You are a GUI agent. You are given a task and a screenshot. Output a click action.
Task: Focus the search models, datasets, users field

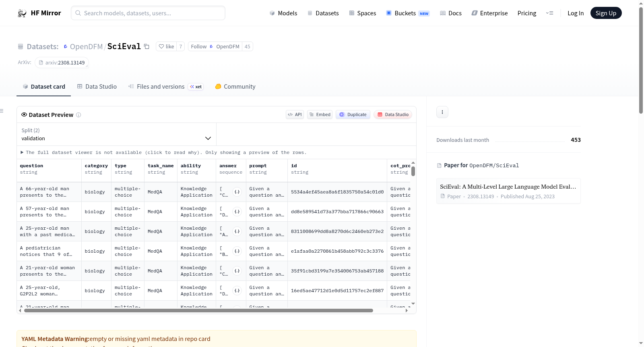[148, 13]
